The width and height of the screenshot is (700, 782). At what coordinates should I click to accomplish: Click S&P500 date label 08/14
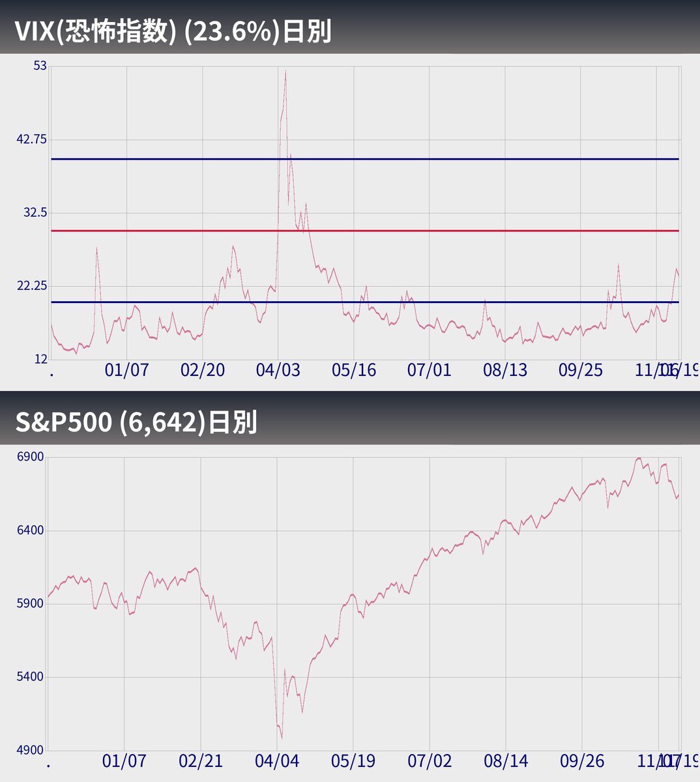pyautogui.click(x=506, y=761)
